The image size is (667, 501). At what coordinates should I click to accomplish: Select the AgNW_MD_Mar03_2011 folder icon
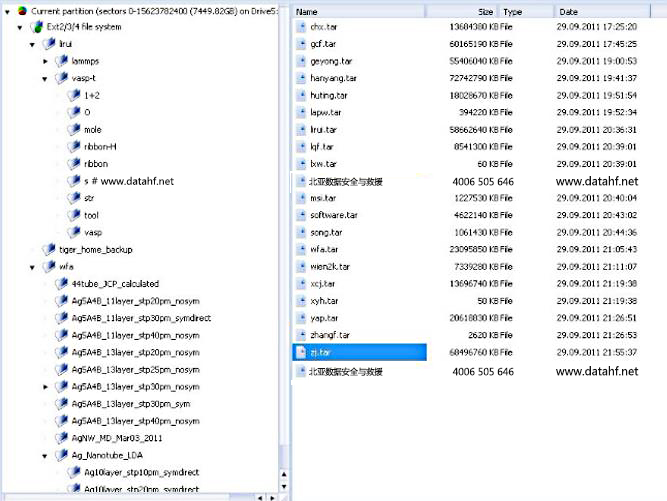pos(61,438)
